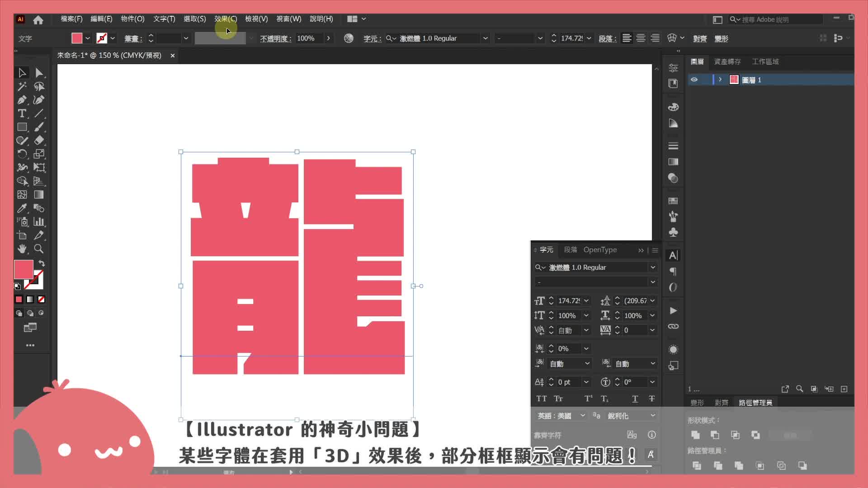Close the 未命名-1 document tab

point(172,56)
